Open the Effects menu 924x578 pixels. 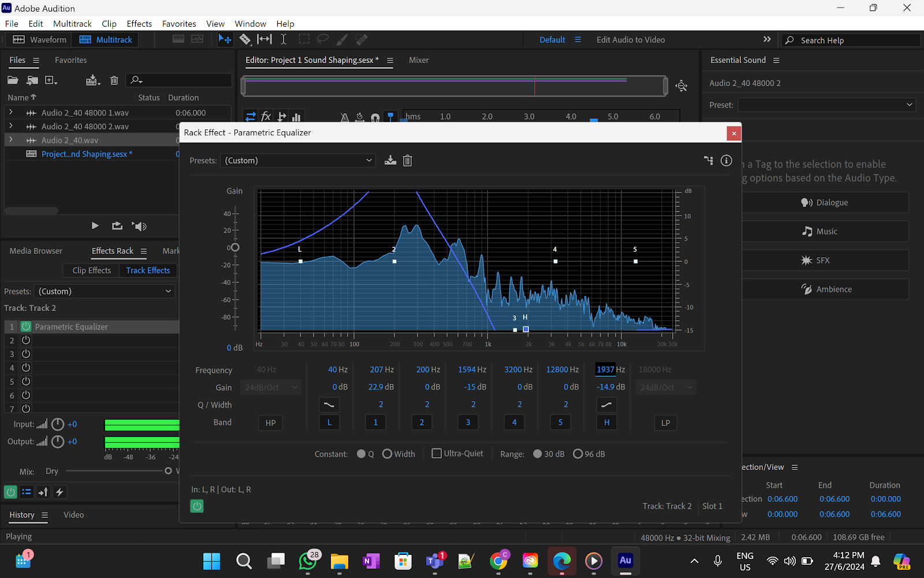(139, 24)
